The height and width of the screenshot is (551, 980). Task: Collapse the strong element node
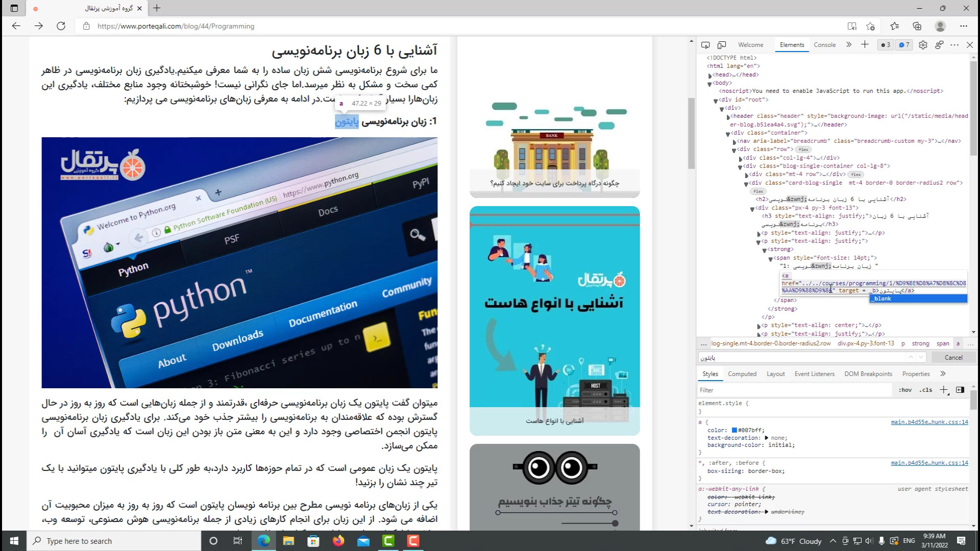click(764, 250)
